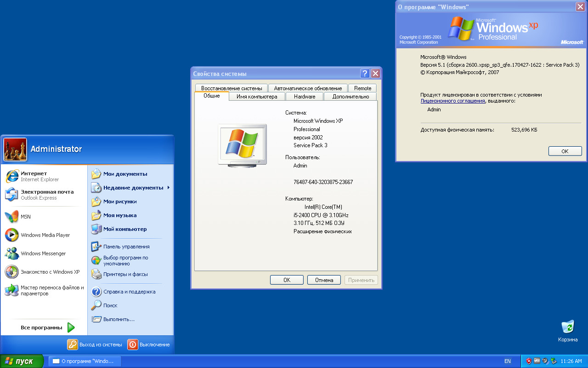Screen dimensions: 588x368
Task: Click the VMware Tools tray icon
Action: point(537,361)
